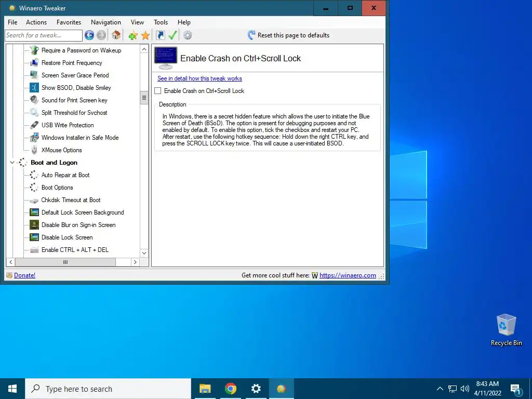Click the network icon in system tray

pos(453,389)
